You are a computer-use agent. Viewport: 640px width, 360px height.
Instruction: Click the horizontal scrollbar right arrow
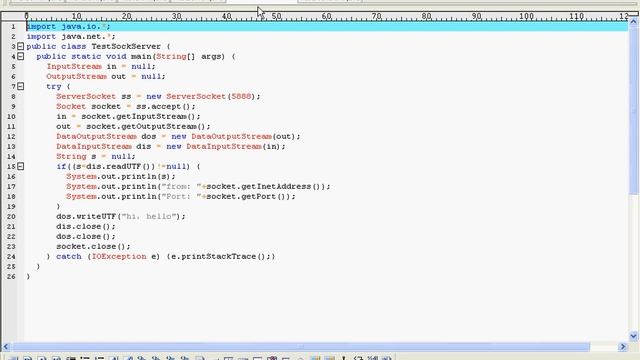point(623,347)
